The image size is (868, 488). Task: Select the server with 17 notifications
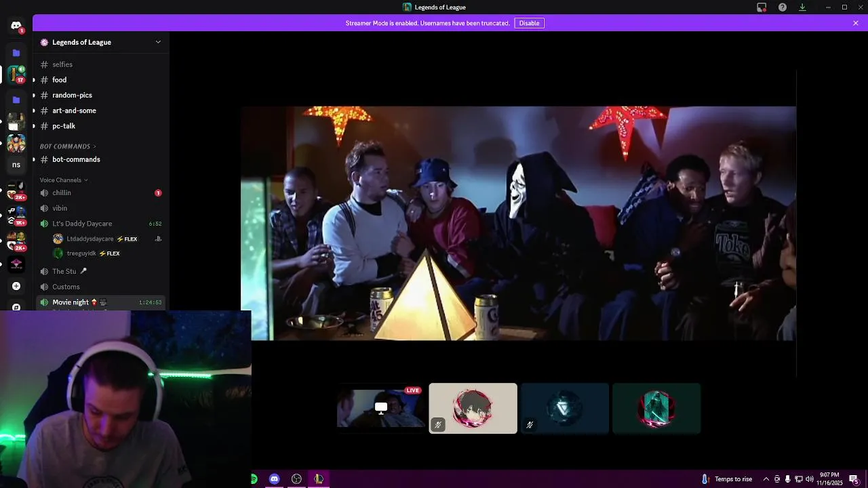tap(16, 74)
